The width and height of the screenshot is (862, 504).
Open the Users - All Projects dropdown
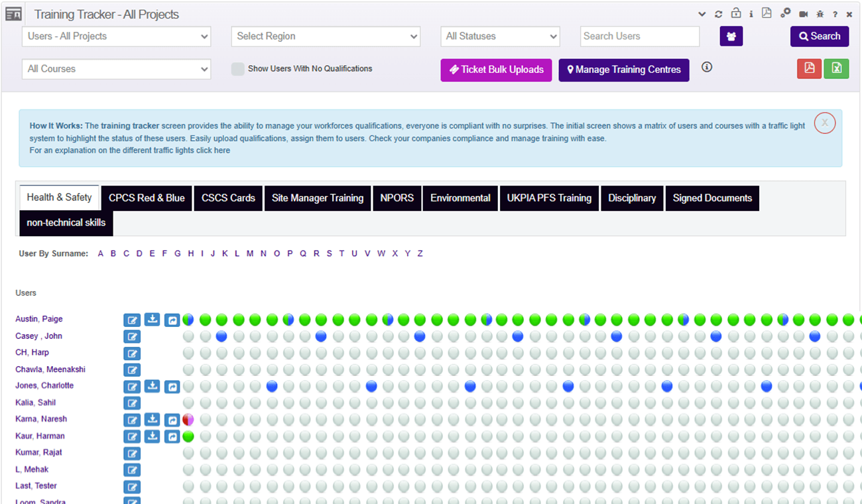point(117,36)
